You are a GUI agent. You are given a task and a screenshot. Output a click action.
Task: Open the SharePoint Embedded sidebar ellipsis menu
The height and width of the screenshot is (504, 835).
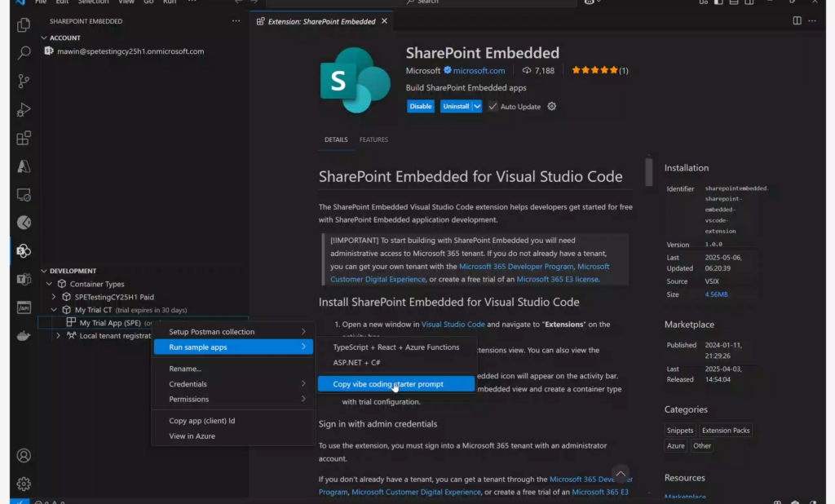236,20
